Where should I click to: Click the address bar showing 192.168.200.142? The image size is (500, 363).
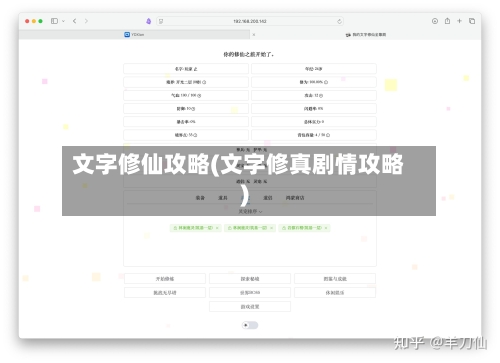tap(250, 21)
